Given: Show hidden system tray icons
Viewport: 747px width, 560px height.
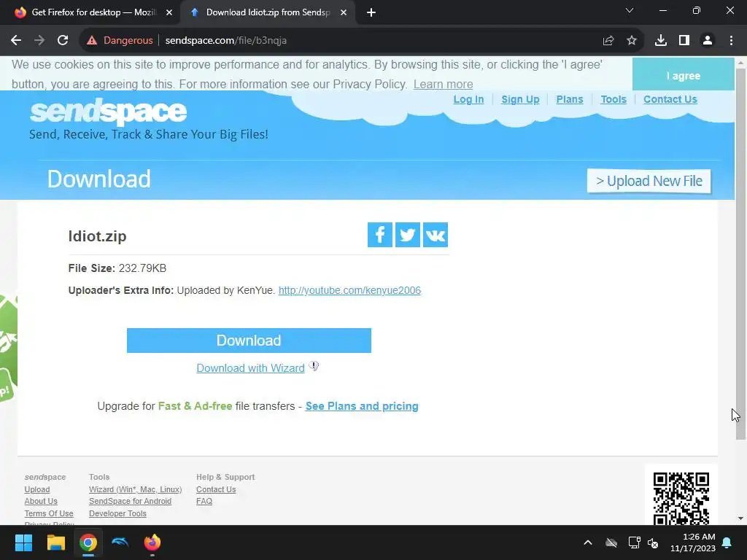Looking at the screenshot, I should tap(588, 542).
